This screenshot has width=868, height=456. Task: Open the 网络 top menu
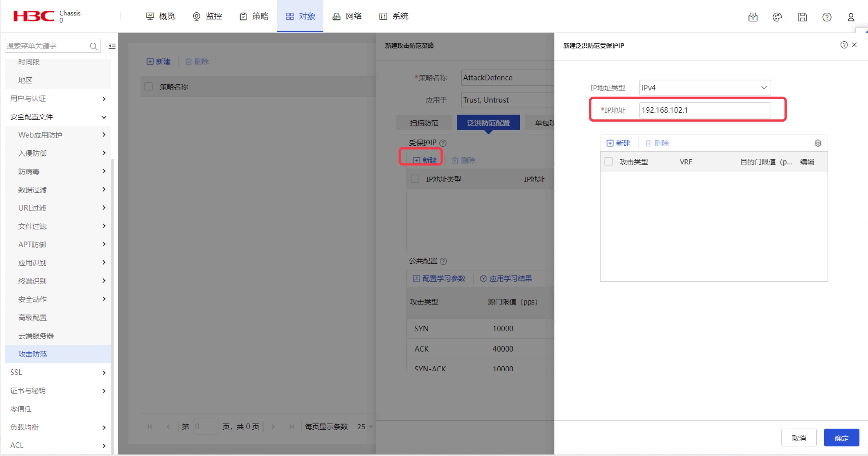pyautogui.click(x=347, y=16)
